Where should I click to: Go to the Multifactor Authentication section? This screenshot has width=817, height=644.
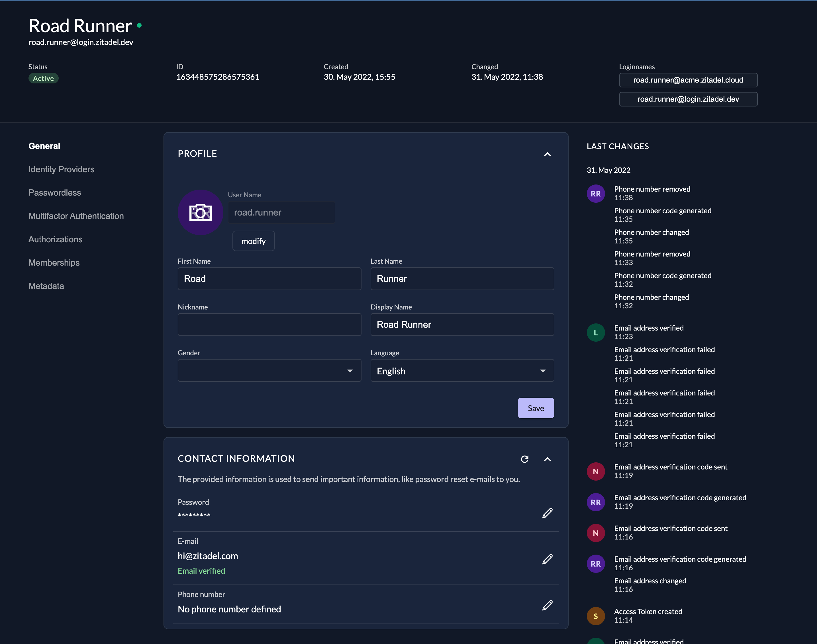tap(76, 216)
